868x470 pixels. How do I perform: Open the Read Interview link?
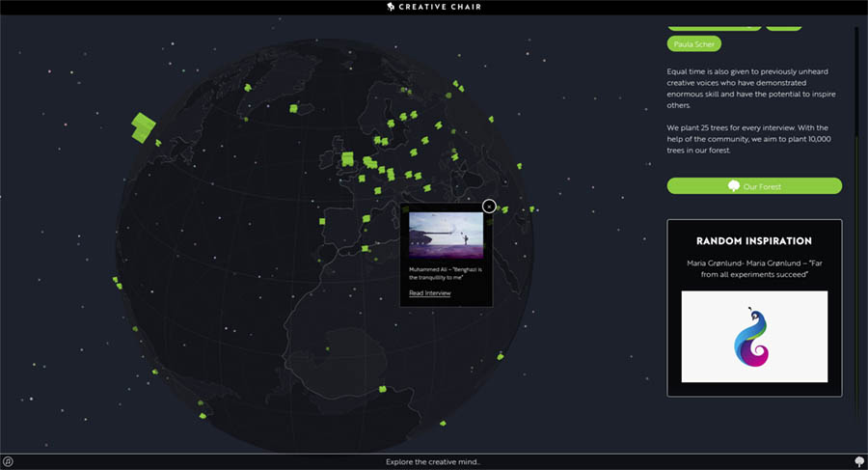click(429, 292)
